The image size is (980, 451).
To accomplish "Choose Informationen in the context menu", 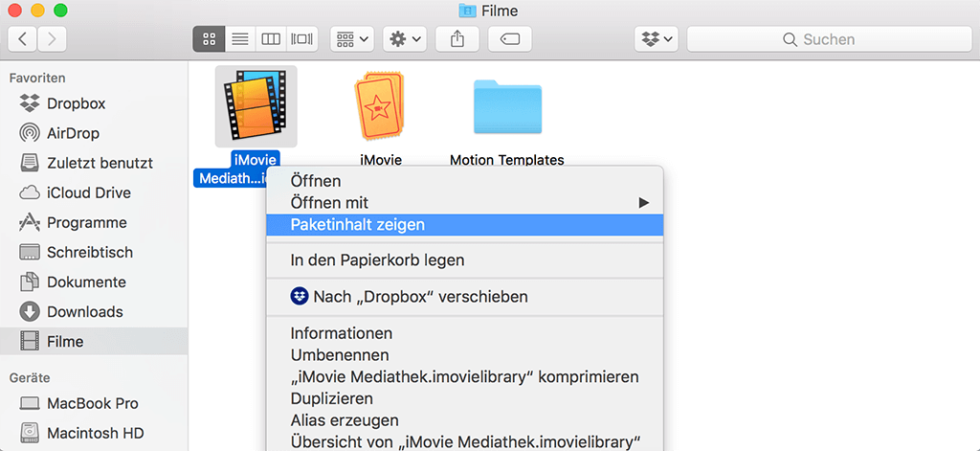I will [x=464, y=333].
